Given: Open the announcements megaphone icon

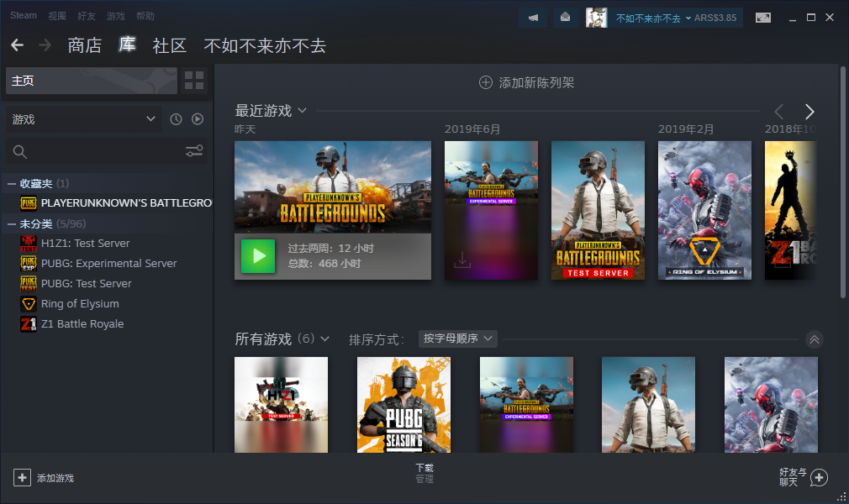Looking at the screenshot, I should point(533,18).
